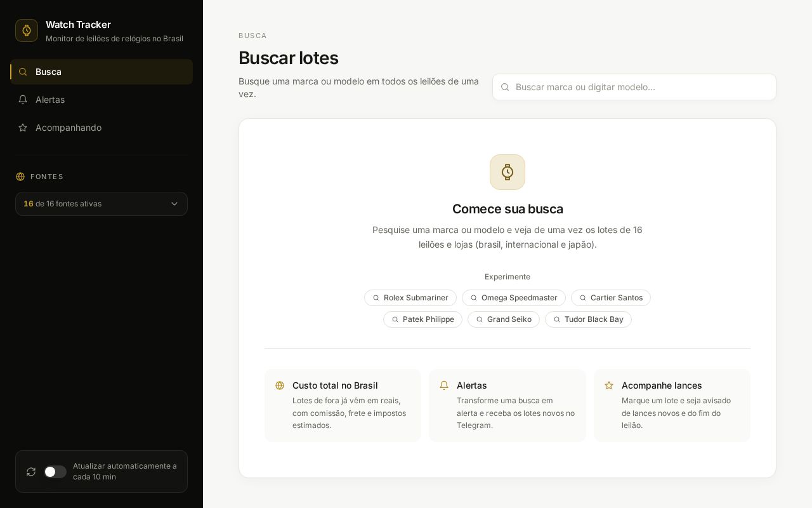
Task: Click the Monitor de leilões de relógios subtitle
Action: tap(114, 39)
